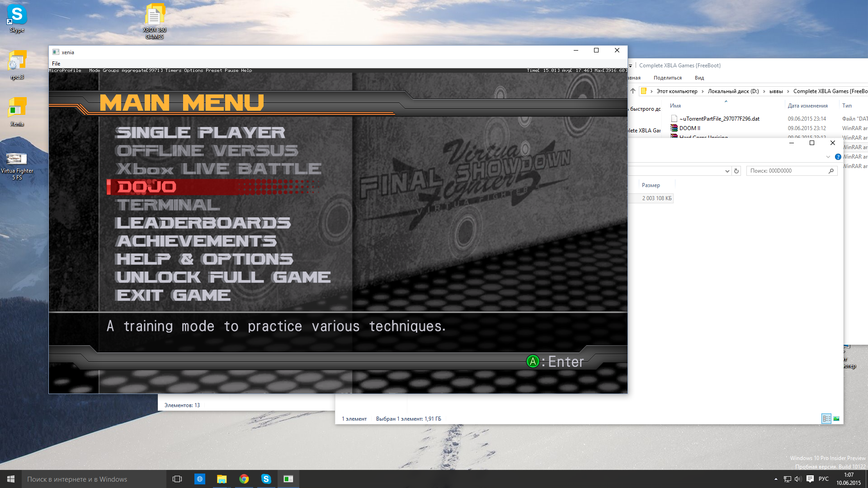Click the taskbar search box
Image resolution: width=868 pixels, height=488 pixels.
94,479
